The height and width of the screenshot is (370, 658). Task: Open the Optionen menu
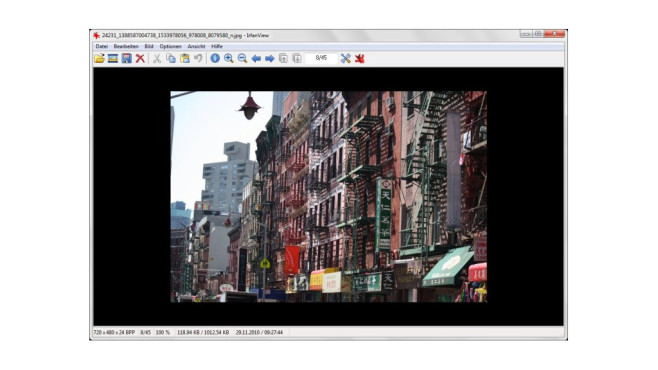[170, 47]
